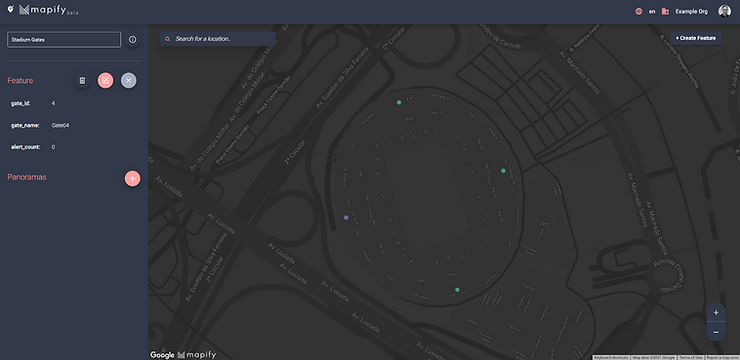The width and height of the screenshot is (740, 360).
Task: Open the user profile avatar
Action: click(724, 11)
